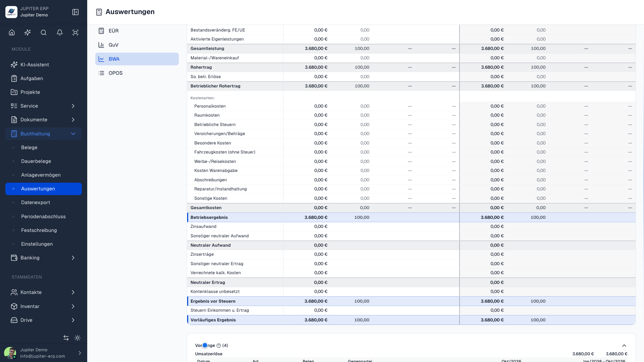Open Periodenabschluss page

tap(44, 217)
